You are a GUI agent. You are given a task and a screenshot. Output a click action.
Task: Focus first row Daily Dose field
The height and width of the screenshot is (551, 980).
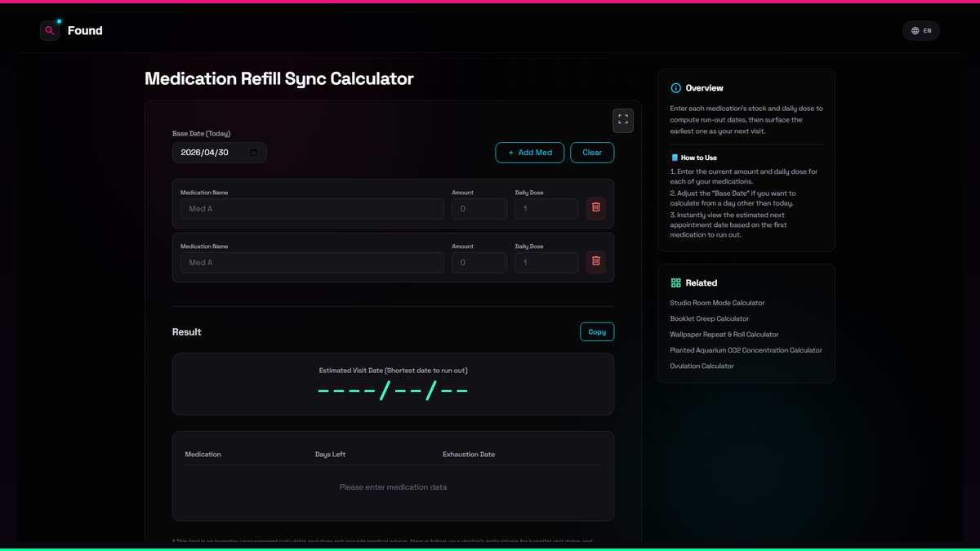[546, 209]
